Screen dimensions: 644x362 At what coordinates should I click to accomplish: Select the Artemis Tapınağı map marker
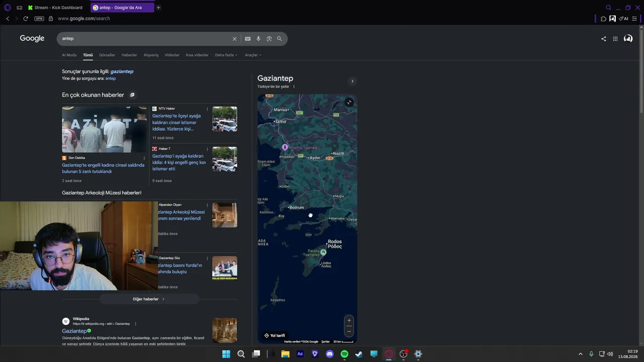(285, 147)
